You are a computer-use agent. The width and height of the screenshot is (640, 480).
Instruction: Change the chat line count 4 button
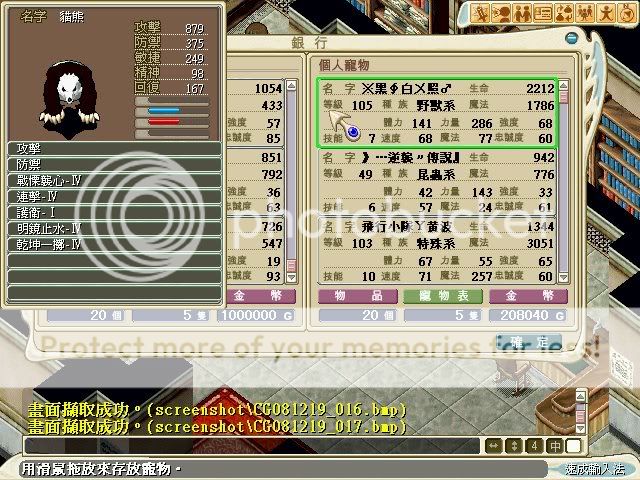tap(534, 445)
